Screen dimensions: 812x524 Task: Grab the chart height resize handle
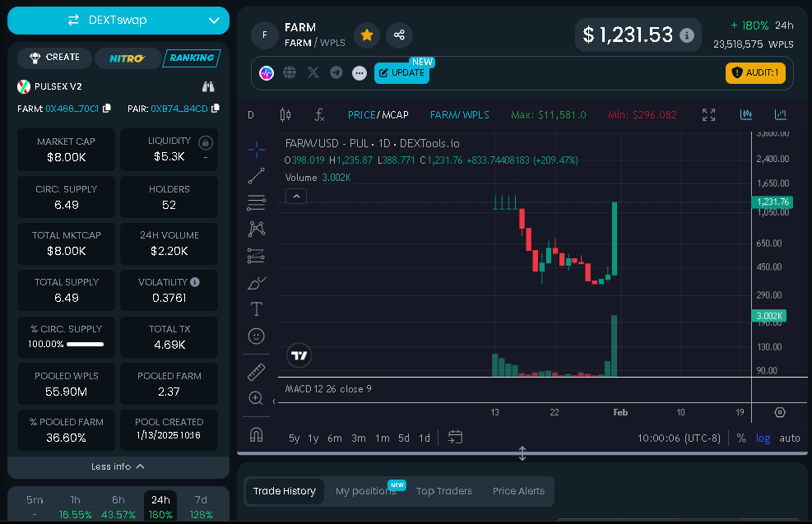coord(522,453)
